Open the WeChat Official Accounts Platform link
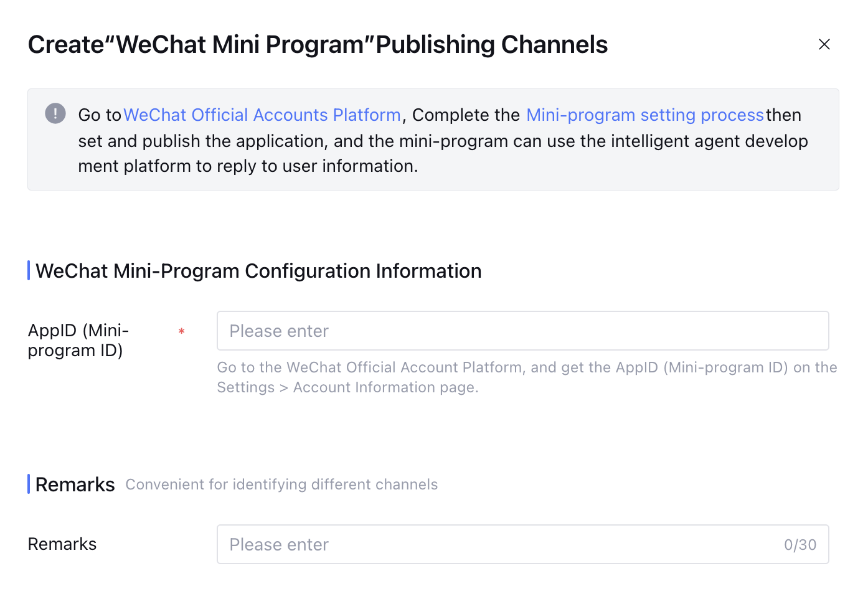The image size is (868, 614). point(262,115)
